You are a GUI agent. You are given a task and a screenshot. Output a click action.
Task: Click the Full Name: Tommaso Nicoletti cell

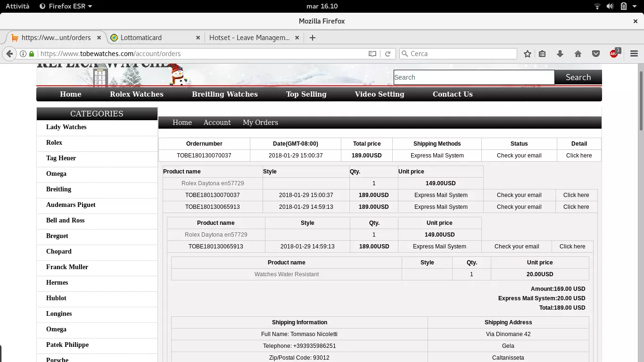tap(299, 334)
